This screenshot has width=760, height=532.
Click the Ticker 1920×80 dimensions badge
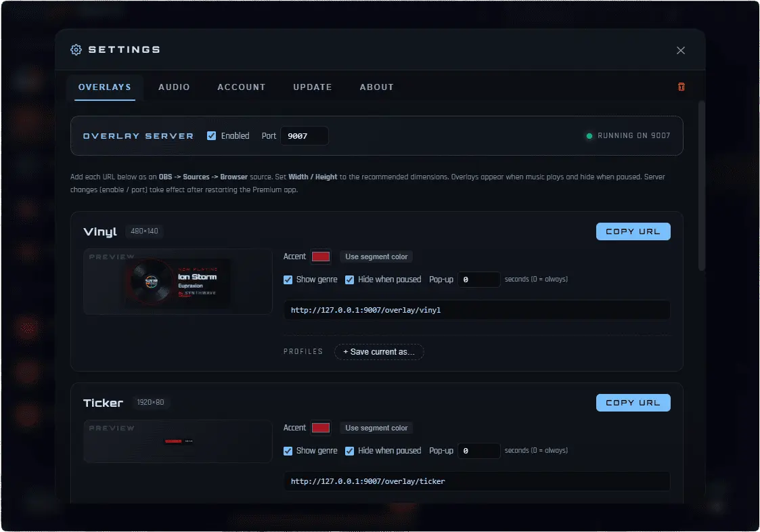coord(150,402)
